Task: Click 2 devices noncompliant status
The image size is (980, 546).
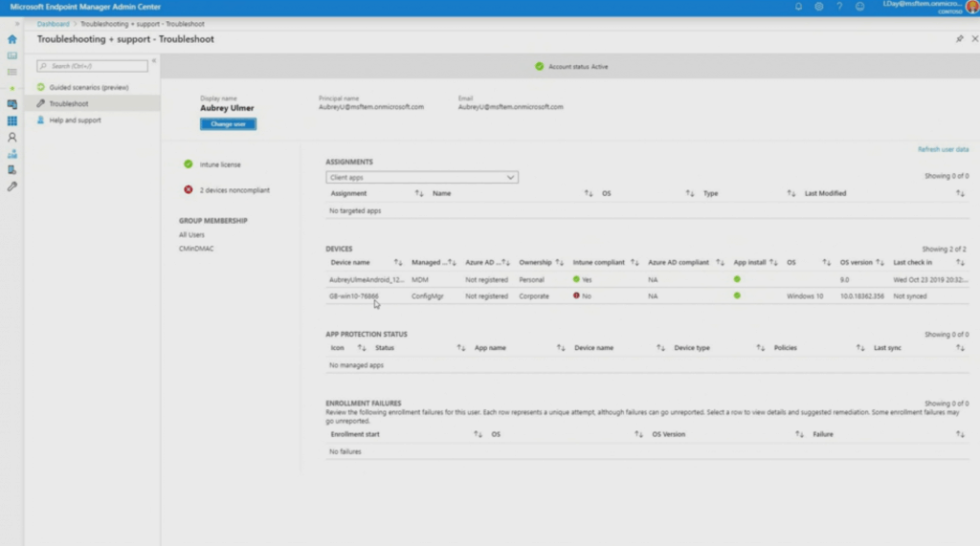Action: pos(234,190)
